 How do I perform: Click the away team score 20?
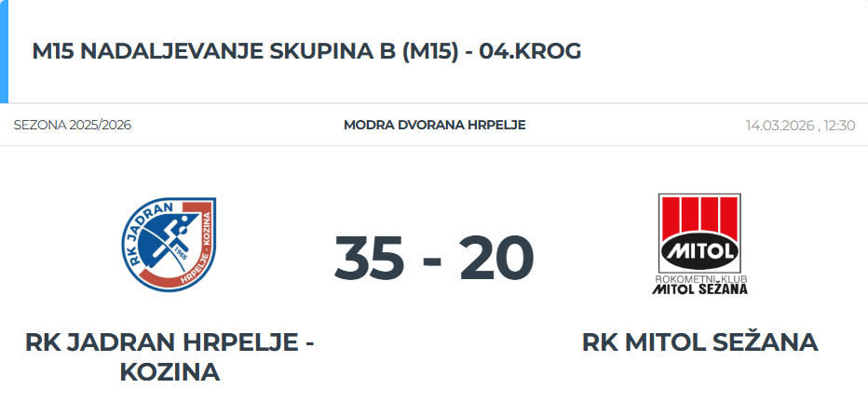point(497,258)
